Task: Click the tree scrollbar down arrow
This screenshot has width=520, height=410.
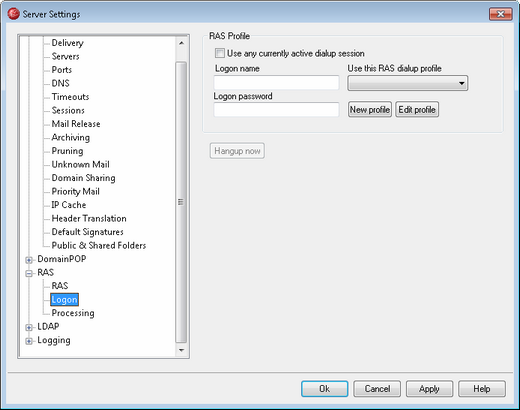Action: [x=181, y=350]
